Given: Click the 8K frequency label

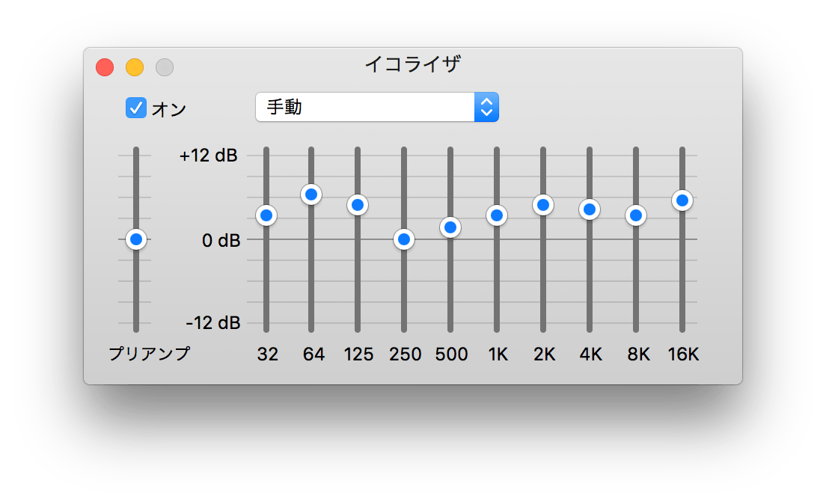Looking at the screenshot, I should click(638, 354).
